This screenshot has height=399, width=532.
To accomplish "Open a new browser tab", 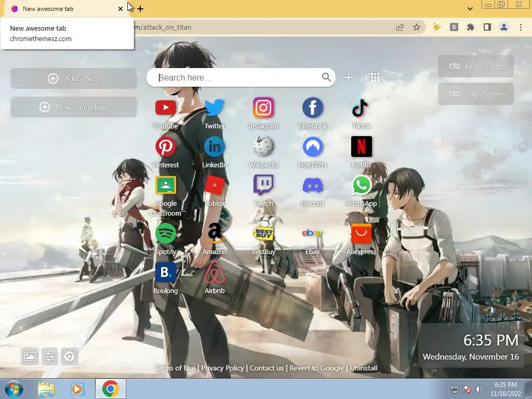I will coord(140,9).
